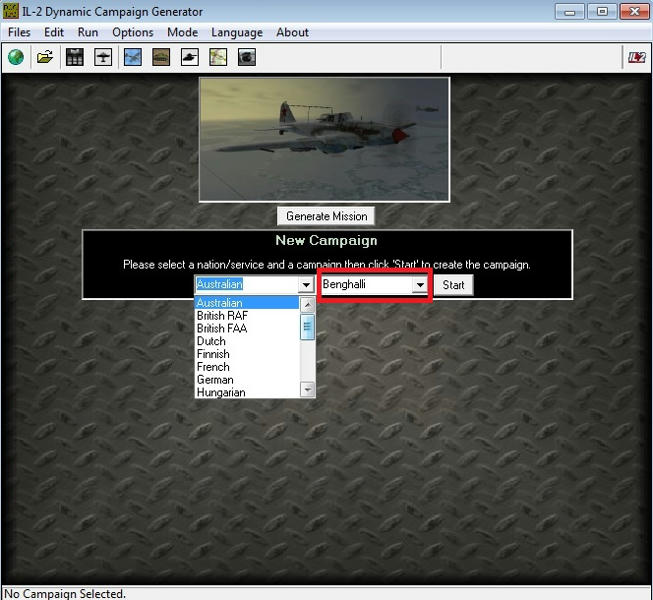Screen dimensions: 653x600
Task: Click the map toolbar icon
Action: (218, 57)
